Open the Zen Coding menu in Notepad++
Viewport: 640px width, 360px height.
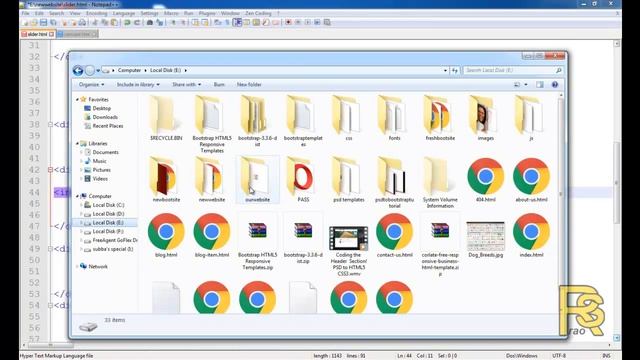click(x=258, y=13)
